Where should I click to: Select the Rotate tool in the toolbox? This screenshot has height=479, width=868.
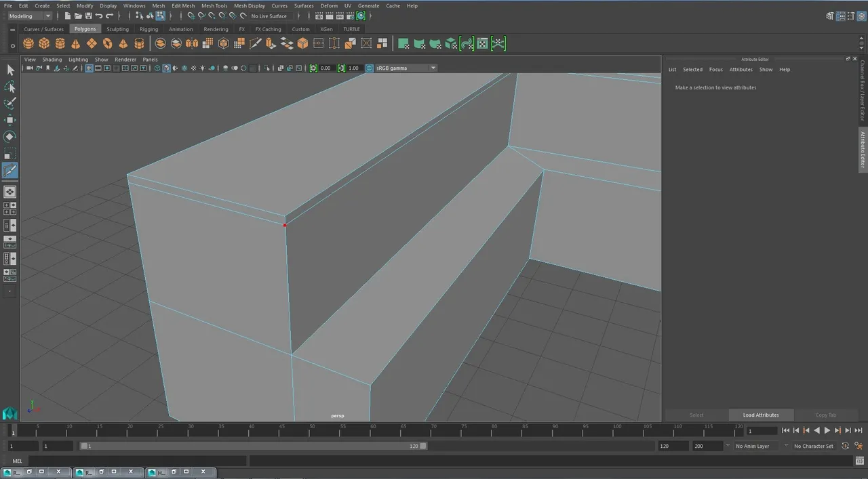(x=10, y=136)
